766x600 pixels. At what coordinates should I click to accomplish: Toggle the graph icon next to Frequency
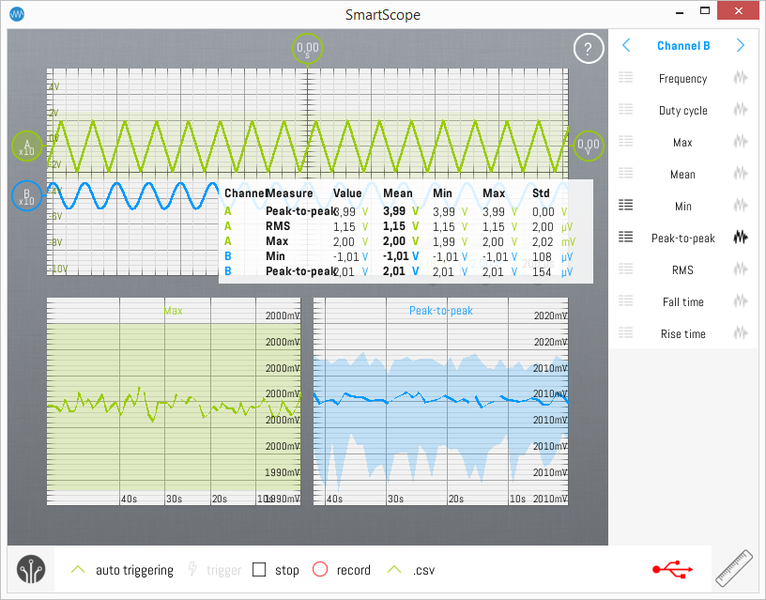click(x=740, y=78)
